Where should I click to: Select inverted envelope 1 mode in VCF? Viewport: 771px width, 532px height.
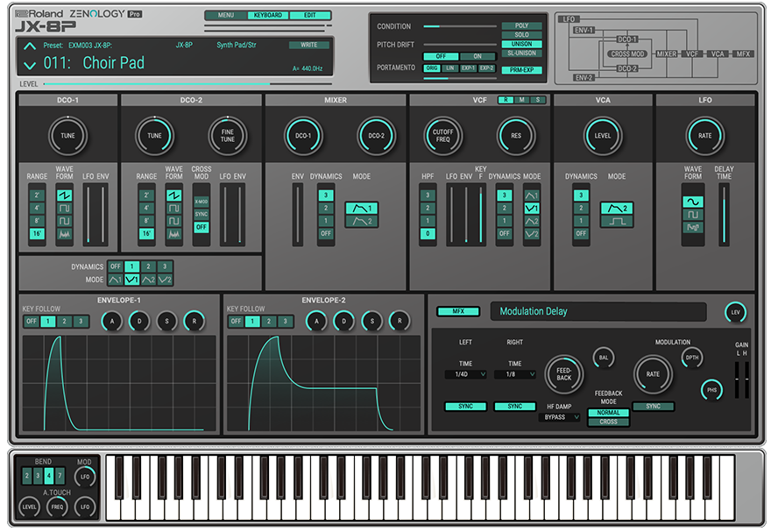click(532, 209)
